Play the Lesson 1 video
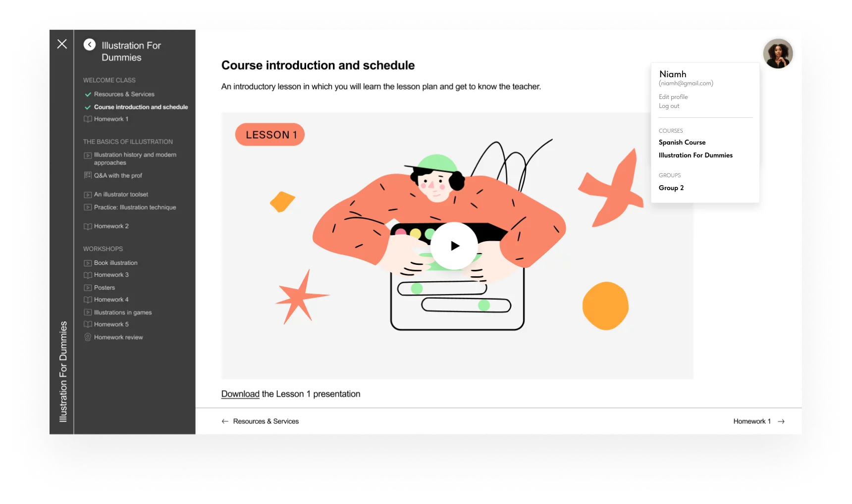Viewport: 852px width, 504px height. (x=454, y=246)
